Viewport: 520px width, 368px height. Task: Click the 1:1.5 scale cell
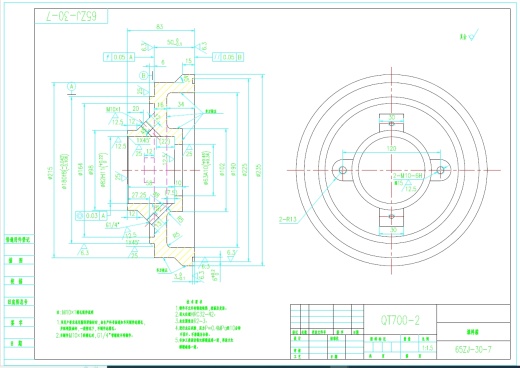tap(428, 348)
